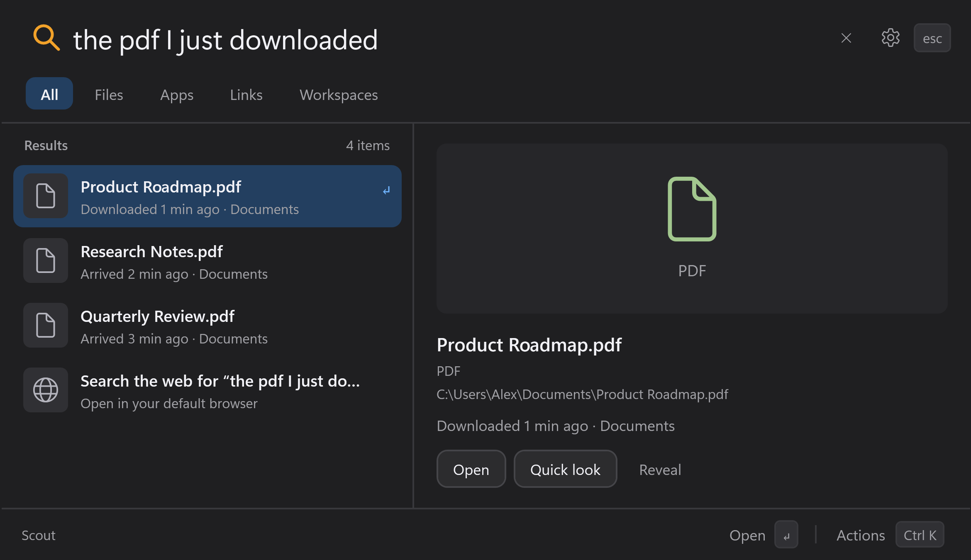The image size is (971, 560).
Task: Click the 4 items count label
Action: pos(368,146)
